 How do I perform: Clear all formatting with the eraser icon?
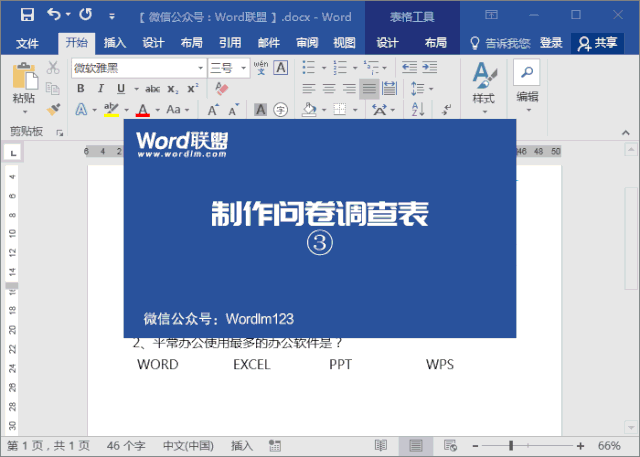(x=222, y=89)
